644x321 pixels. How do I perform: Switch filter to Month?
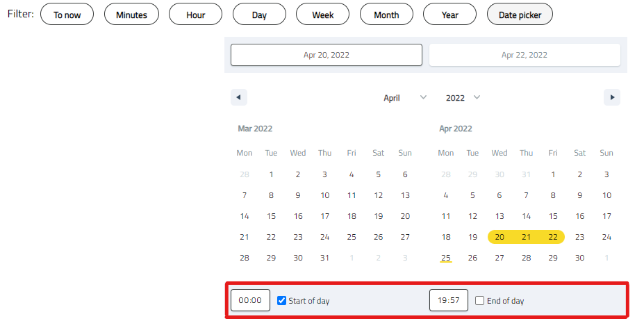(386, 15)
